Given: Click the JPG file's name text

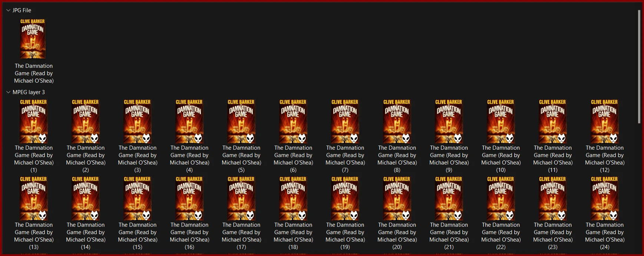Looking at the screenshot, I should (x=34, y=73).
